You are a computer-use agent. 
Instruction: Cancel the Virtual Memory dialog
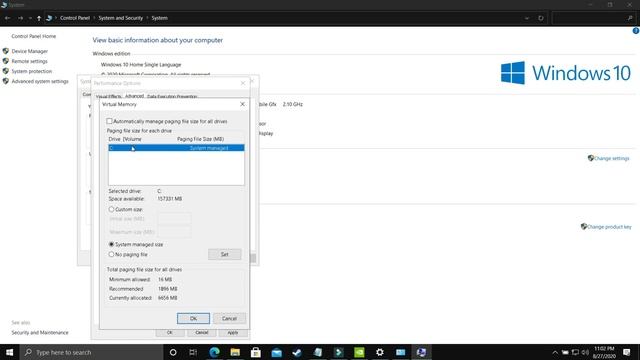[229, 318]
